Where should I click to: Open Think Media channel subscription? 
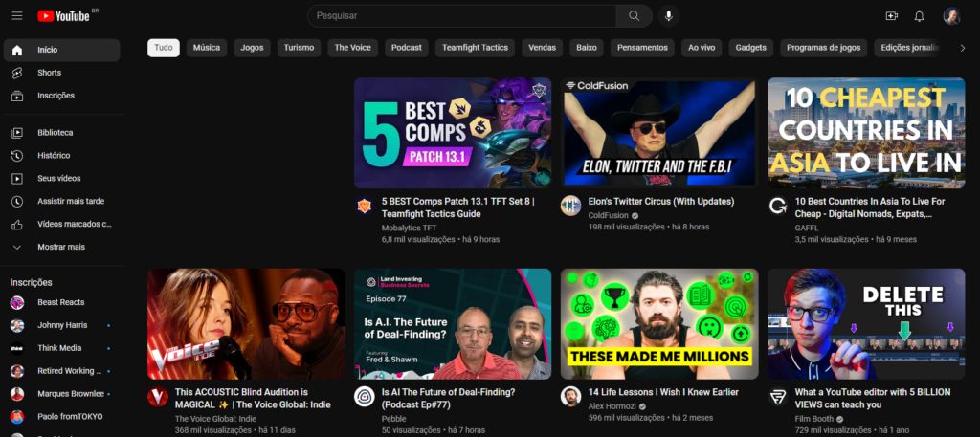pos(62,348)
